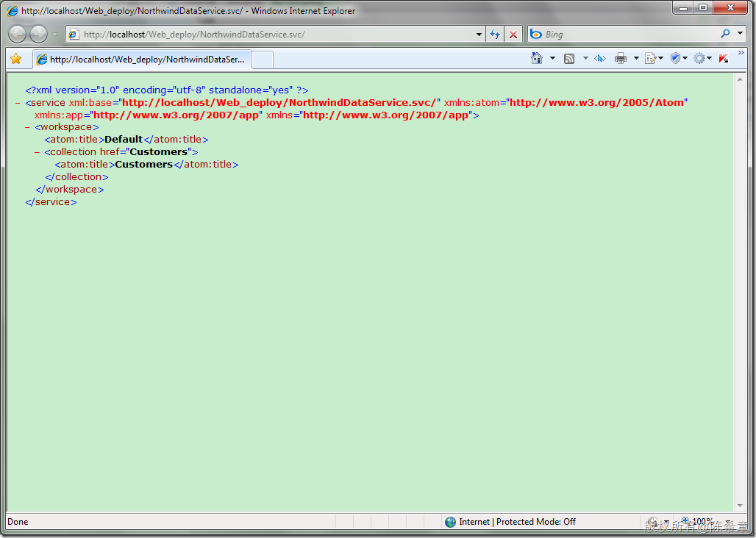The width and height of the screenshot is (756, 538).
Task: Click the href "Customers" attribute value
Action: (159, 151)
